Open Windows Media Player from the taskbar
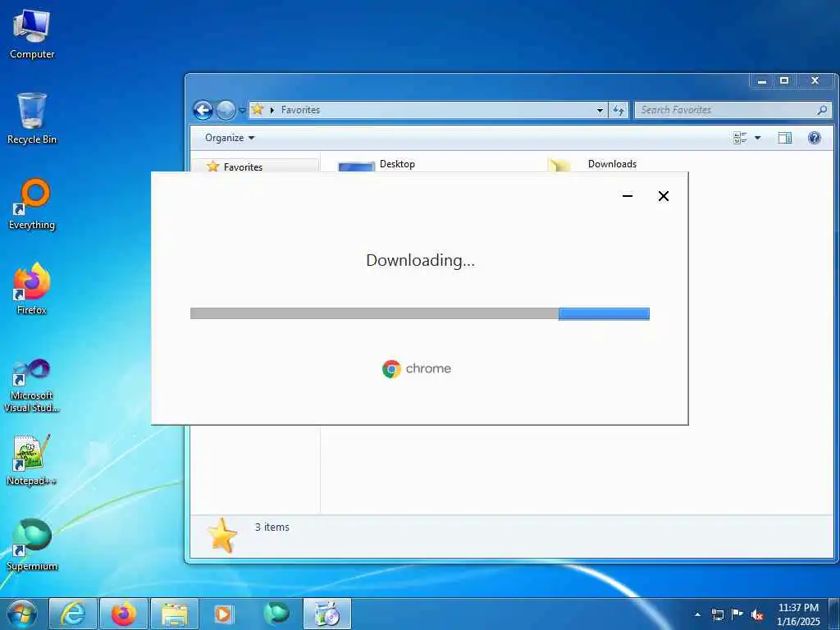This screenshot has width=840, height=630. pos(224,614)
